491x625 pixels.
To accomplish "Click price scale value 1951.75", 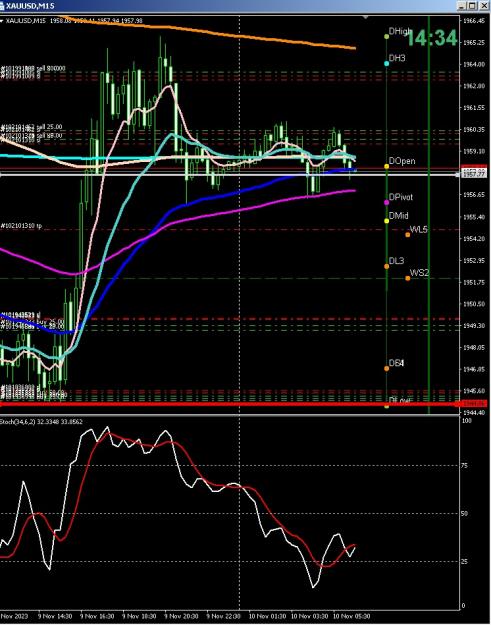I will (x=474, y=282).
